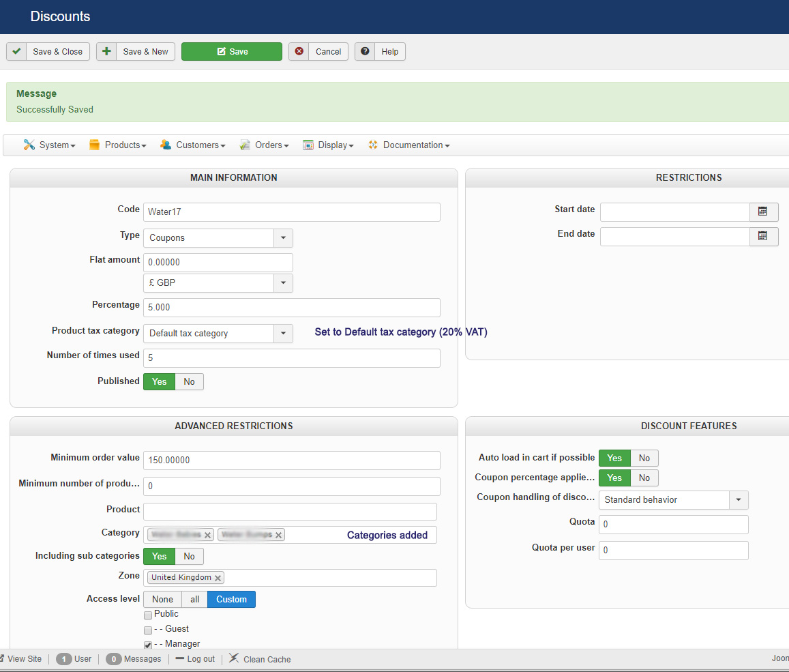This screenshot has width=789, height=672.
Task: Remove the first category tag with its X
Action: (207, 535)
